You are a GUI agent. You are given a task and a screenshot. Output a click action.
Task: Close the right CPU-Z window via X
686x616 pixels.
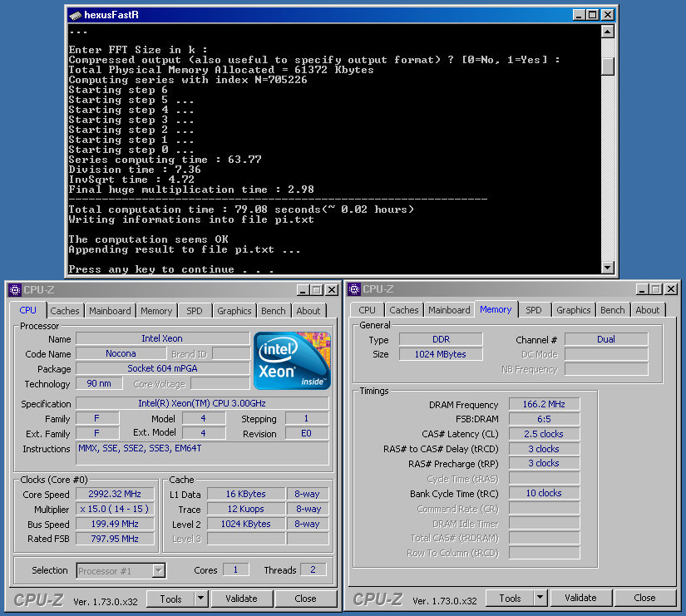(671, 289)
